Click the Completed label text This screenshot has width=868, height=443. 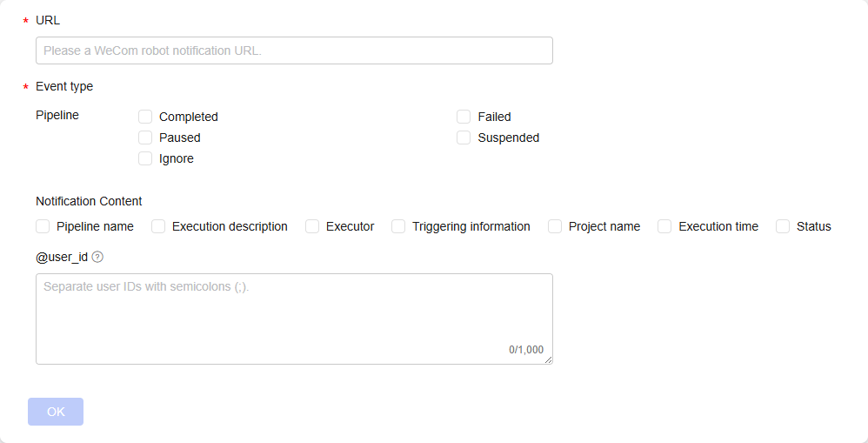click(188, 117)
